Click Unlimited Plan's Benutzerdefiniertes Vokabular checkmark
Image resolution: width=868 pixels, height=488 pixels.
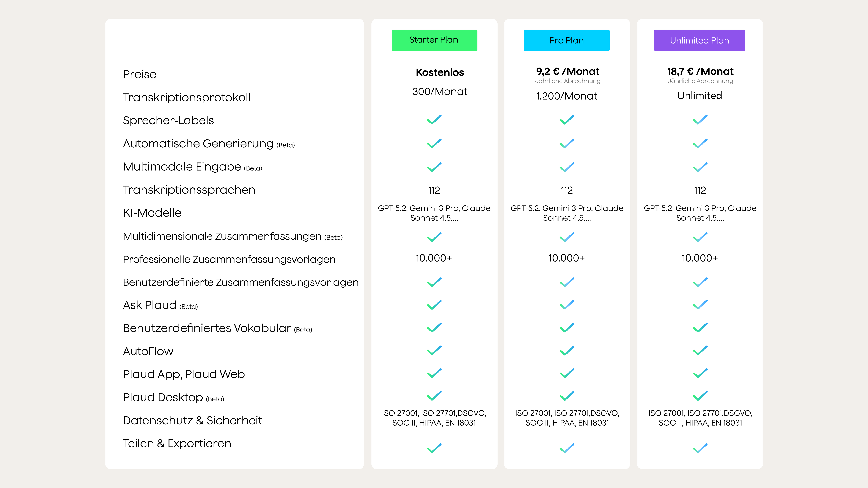coord(700,328)
